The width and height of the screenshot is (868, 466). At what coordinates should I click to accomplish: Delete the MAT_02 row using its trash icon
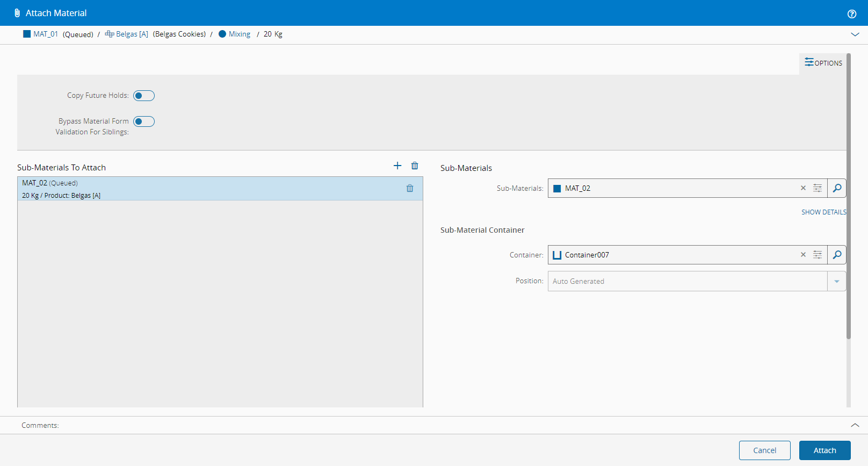click(x=410, y=188)
